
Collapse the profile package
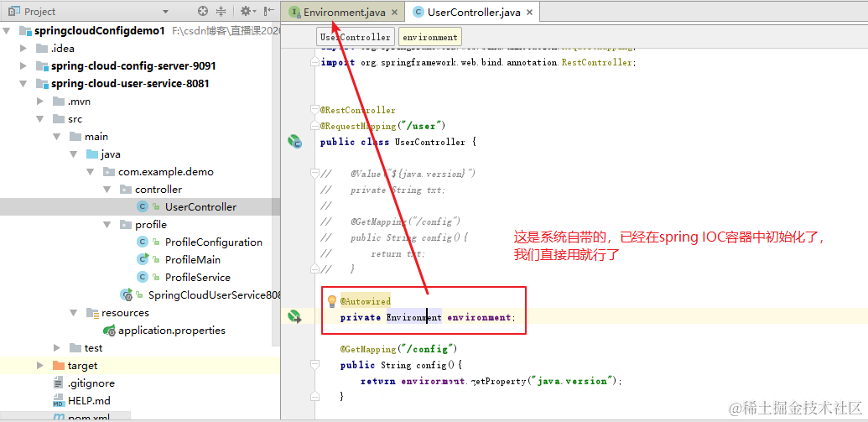tap(107, 225)
